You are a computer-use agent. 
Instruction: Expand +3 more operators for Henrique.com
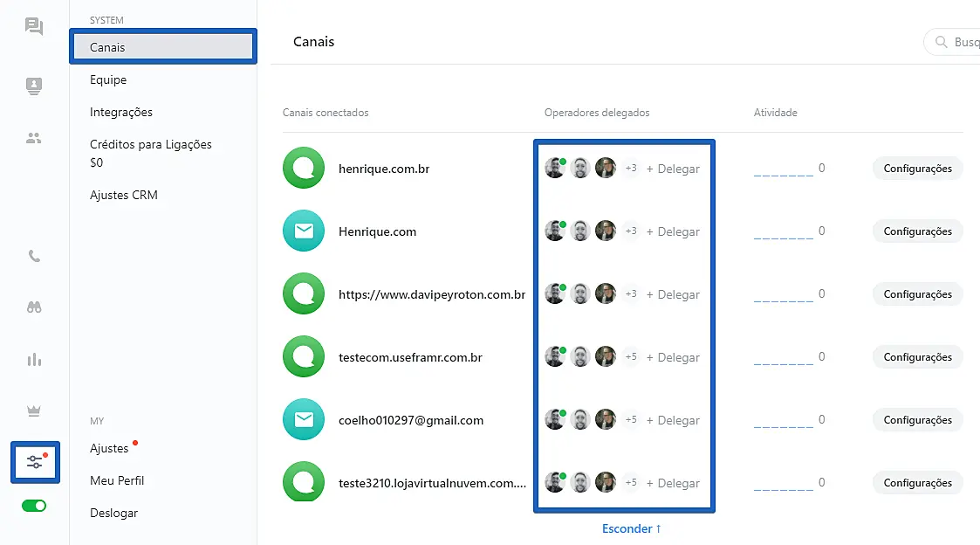pos(631,231)
